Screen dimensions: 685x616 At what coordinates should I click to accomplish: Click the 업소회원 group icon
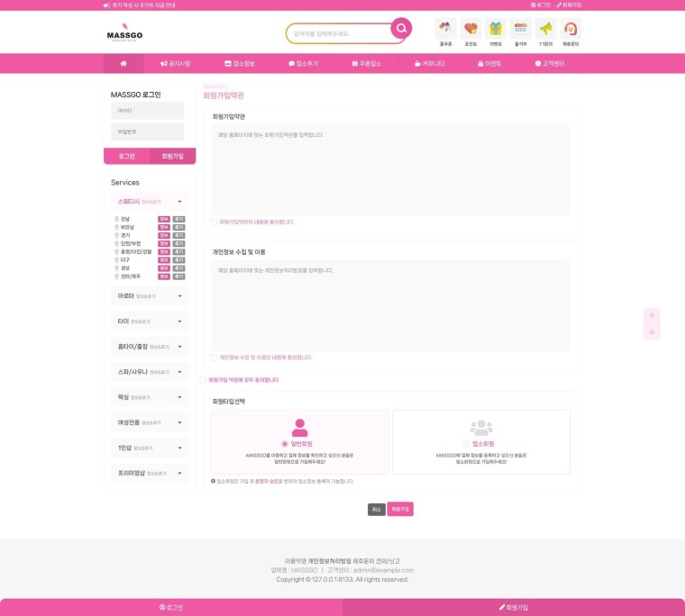pos(481,428)
